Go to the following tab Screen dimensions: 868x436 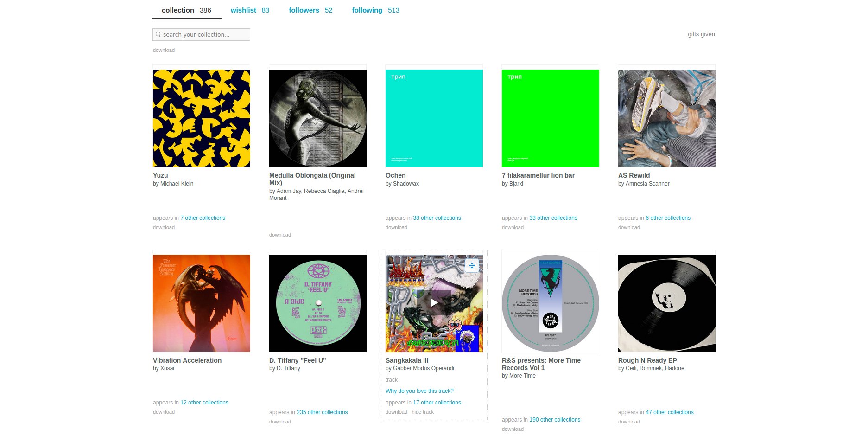[375, 10]
